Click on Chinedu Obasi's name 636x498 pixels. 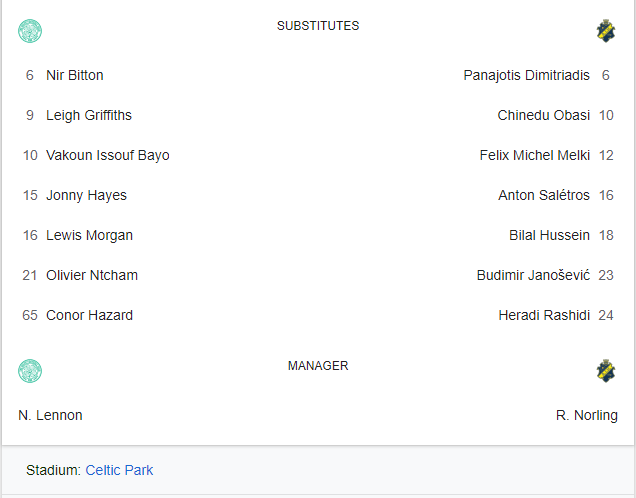coord(544,115)
